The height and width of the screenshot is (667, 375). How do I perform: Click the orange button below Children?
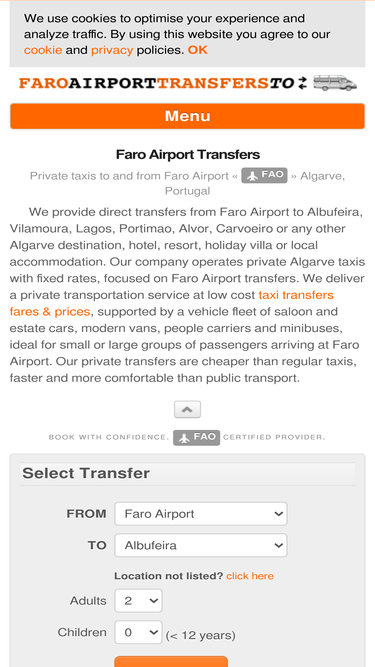(x=171, y=661)
